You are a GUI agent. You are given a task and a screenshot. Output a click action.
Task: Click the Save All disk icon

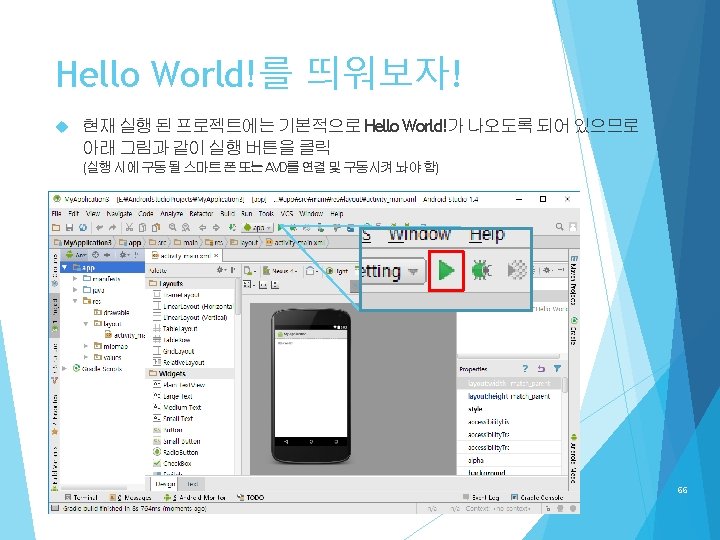tap(69, 227)
